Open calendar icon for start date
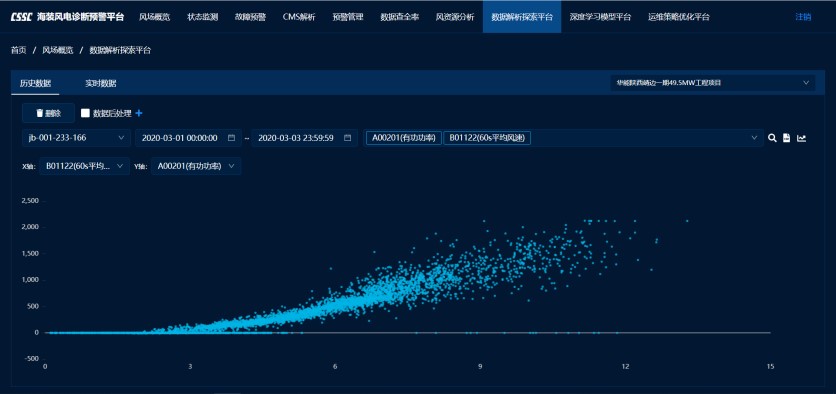The width and height of the screenshot is (836, 394). [231, 138]
